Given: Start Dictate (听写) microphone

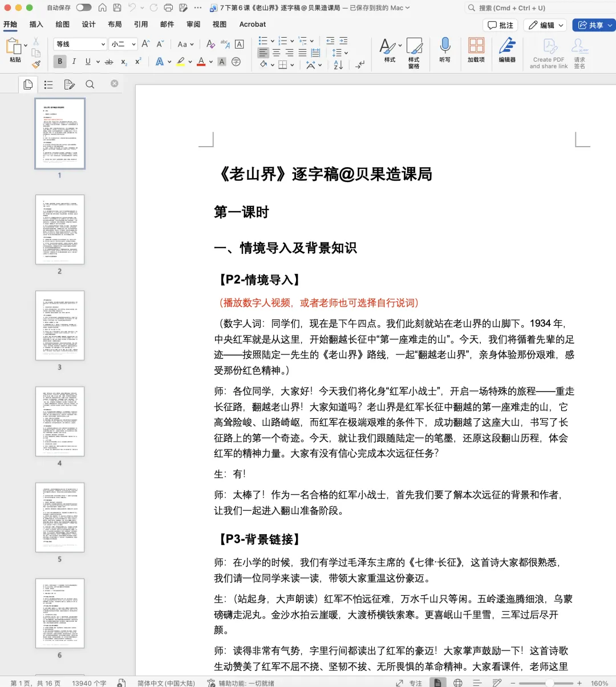Looking at the screenshot, I should pos(445,50).
